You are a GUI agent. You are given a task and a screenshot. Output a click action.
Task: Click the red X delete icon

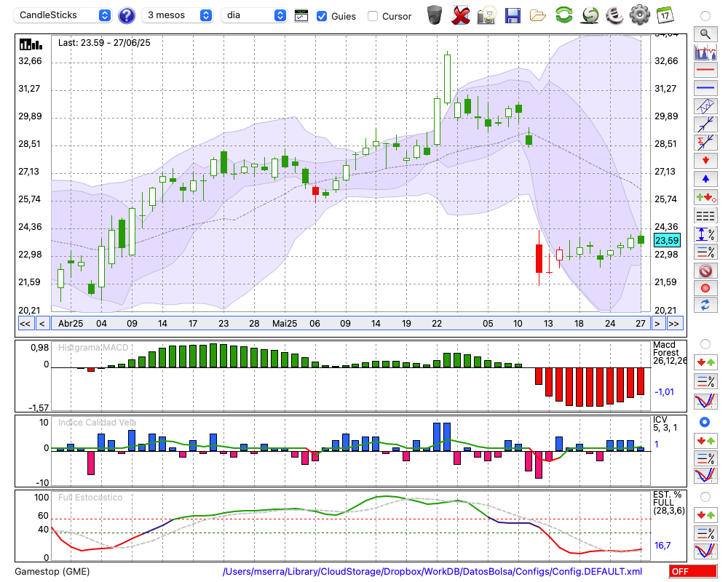tap(461, 15)
